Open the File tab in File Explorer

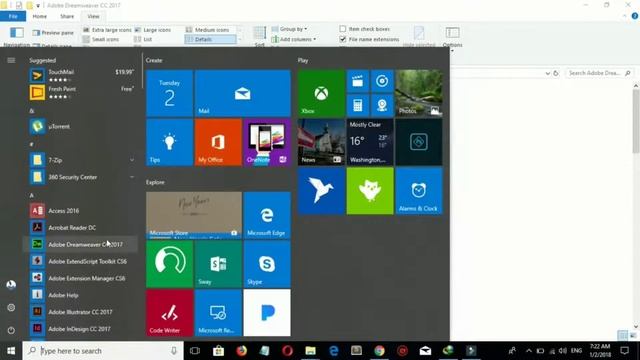13,16
